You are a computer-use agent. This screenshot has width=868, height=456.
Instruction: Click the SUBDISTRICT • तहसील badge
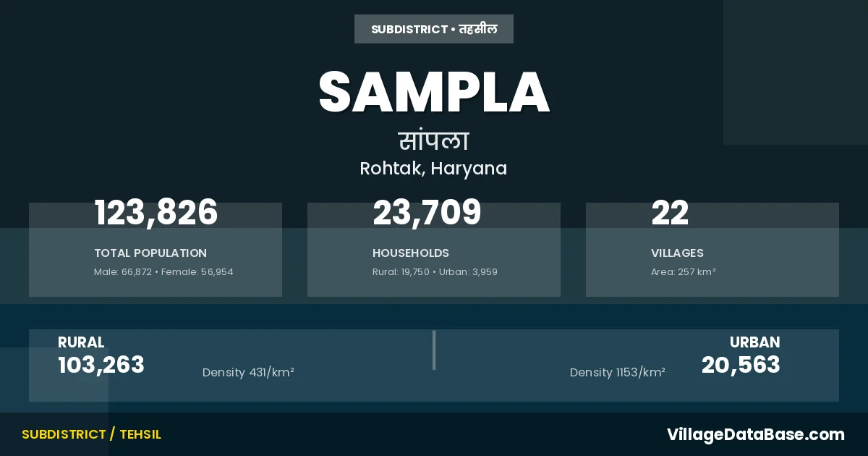click(434, 29)
